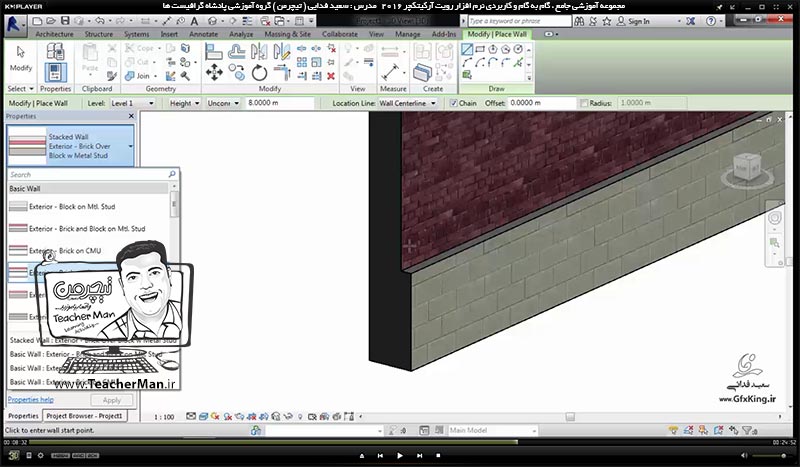
Task: Select the Start-End-Radius Arc draw tool
Action: point(467,62)
